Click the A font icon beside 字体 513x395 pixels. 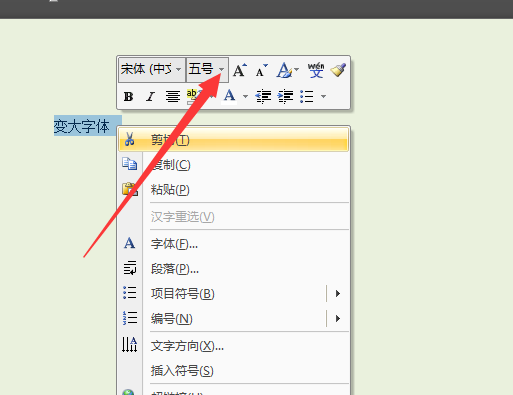[x=129, y=243]
